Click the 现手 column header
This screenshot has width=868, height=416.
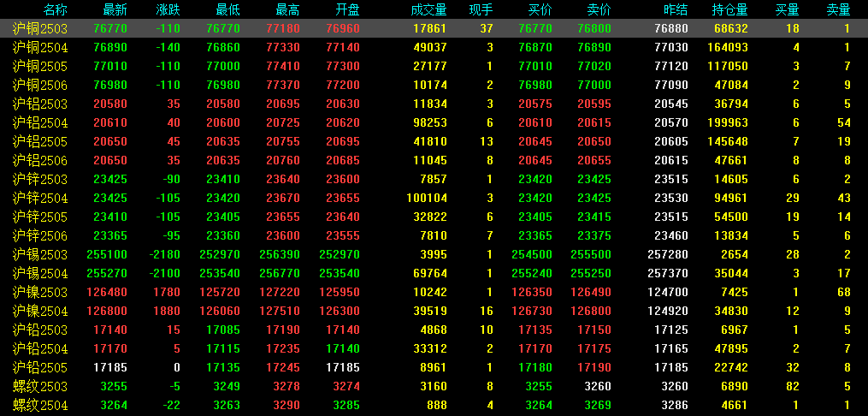480,9
